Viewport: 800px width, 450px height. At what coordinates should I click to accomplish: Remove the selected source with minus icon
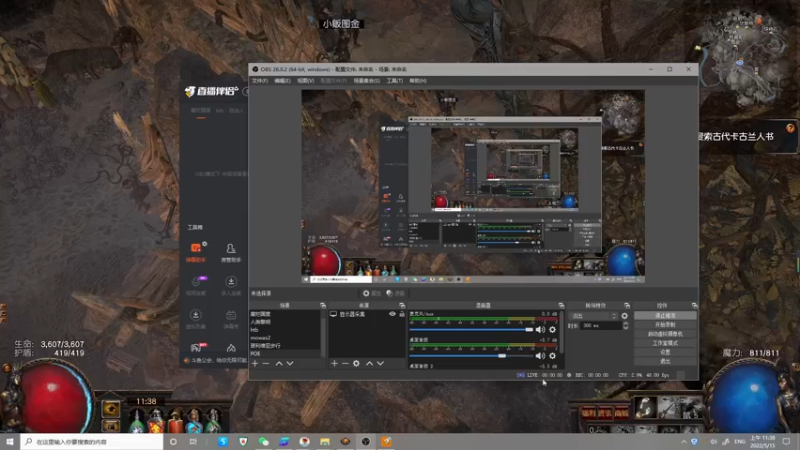pos(345,363)
